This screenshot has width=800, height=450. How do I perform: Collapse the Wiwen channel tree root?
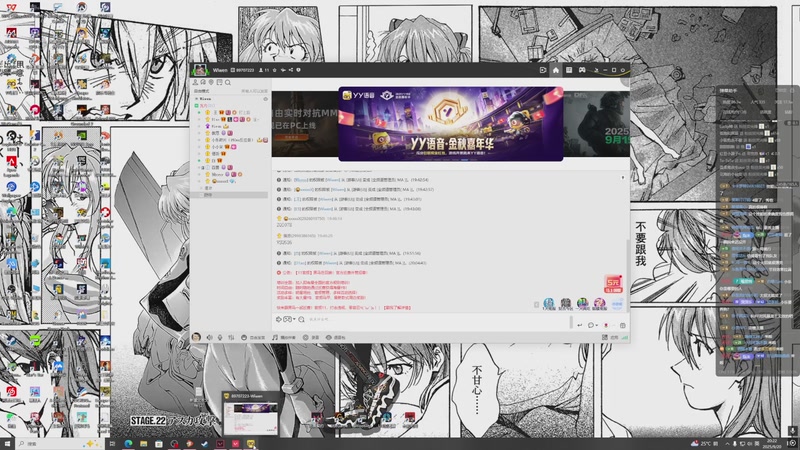point(196,98)
